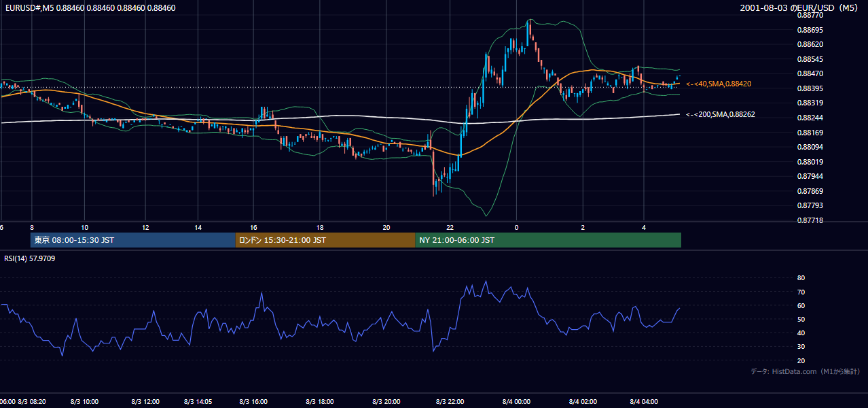Click the 0.88319 price axis value
This screenshot has width=868, height=408.
[810, 103]
